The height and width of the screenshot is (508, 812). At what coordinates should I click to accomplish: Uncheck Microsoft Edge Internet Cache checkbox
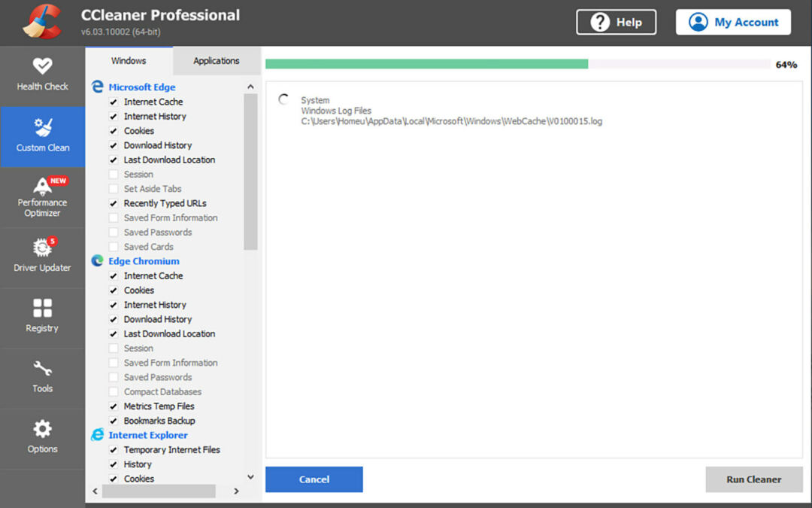tap(114, 102)
